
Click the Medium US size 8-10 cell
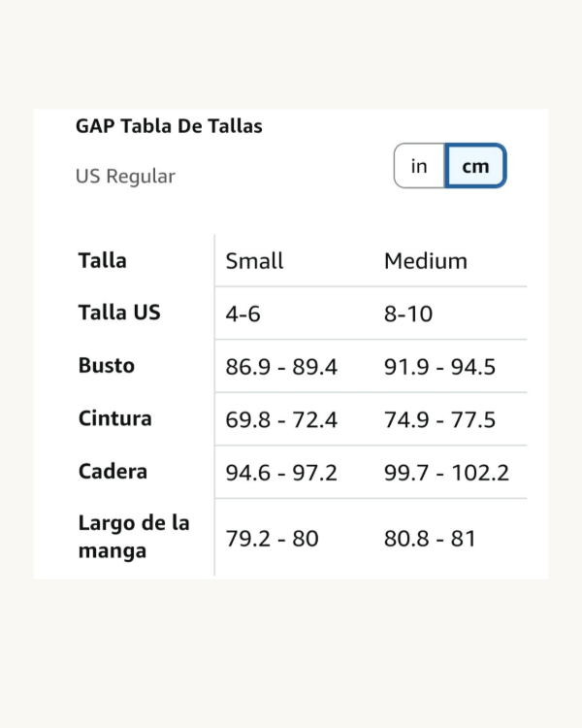click(408, 314)
